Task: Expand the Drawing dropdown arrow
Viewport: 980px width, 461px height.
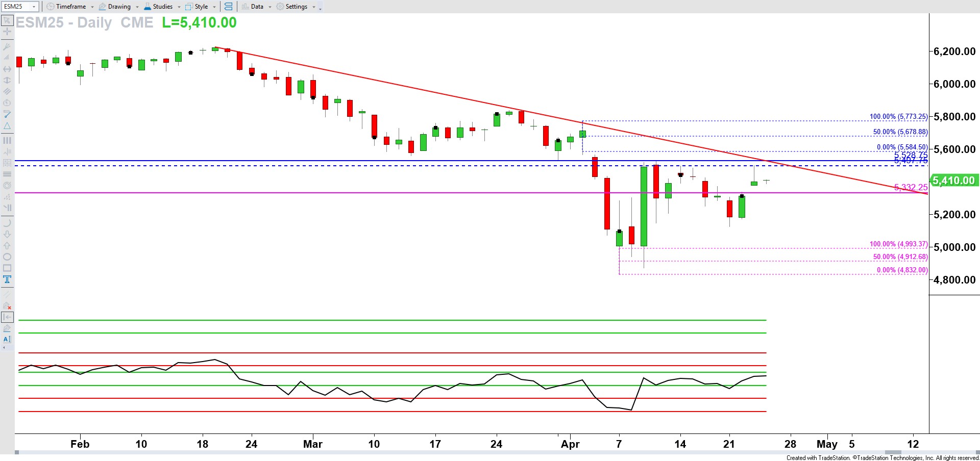Action: click(137, 7)
